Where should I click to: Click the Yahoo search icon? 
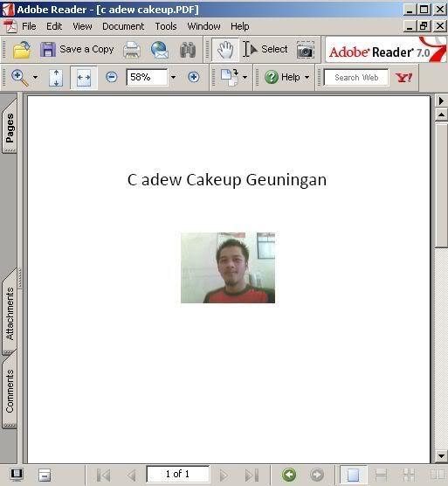coord(403,77)
